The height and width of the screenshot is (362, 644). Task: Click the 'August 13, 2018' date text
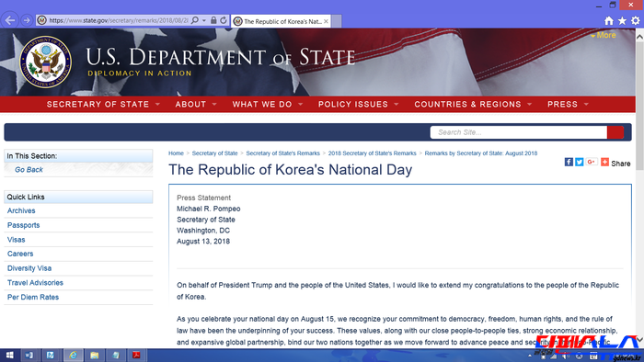tap(203, 241)
